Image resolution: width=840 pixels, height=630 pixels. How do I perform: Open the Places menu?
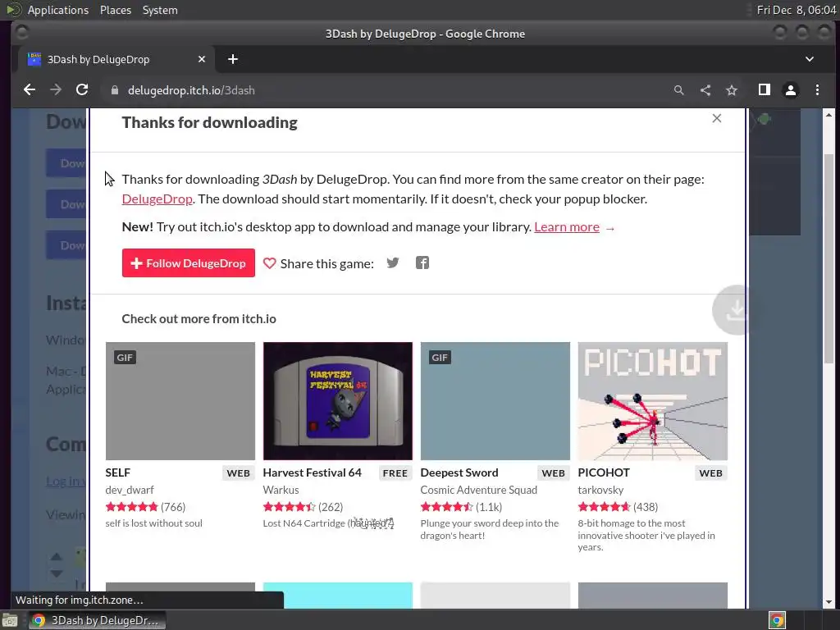point(116,10)
